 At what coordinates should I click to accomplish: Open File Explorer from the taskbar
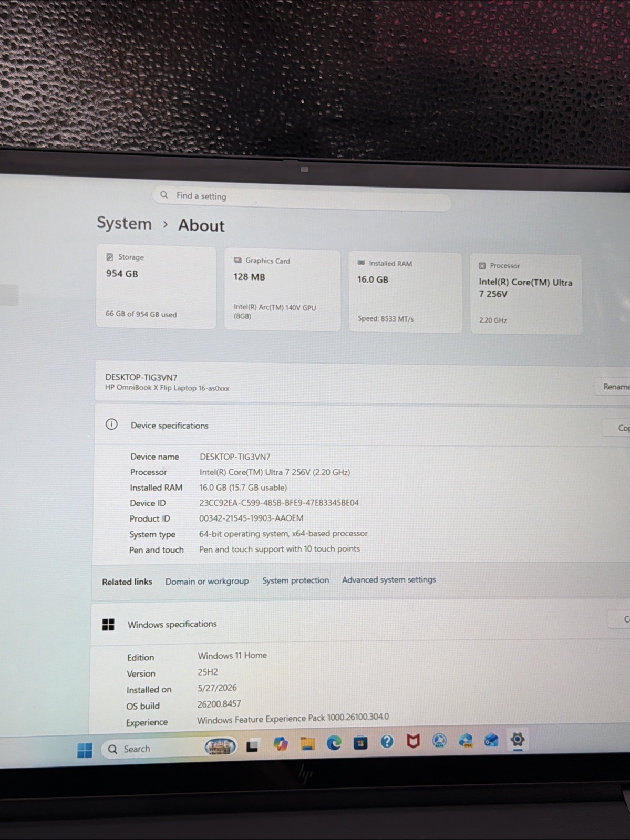[307, 743]
